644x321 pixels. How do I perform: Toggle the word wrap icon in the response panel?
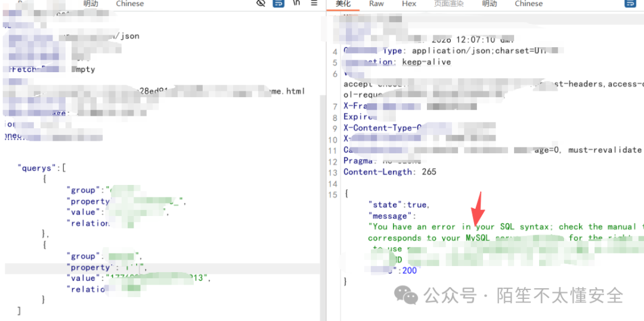[x=630, y=4]
